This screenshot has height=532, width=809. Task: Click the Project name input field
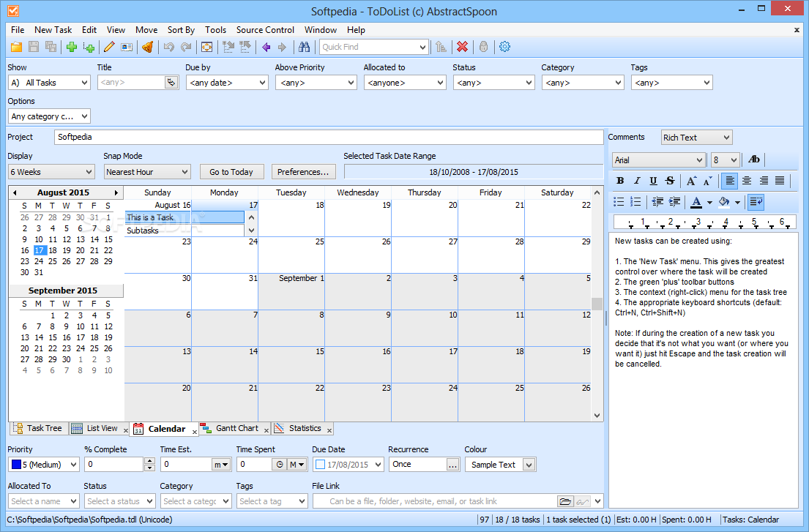[x=329, y=137]
